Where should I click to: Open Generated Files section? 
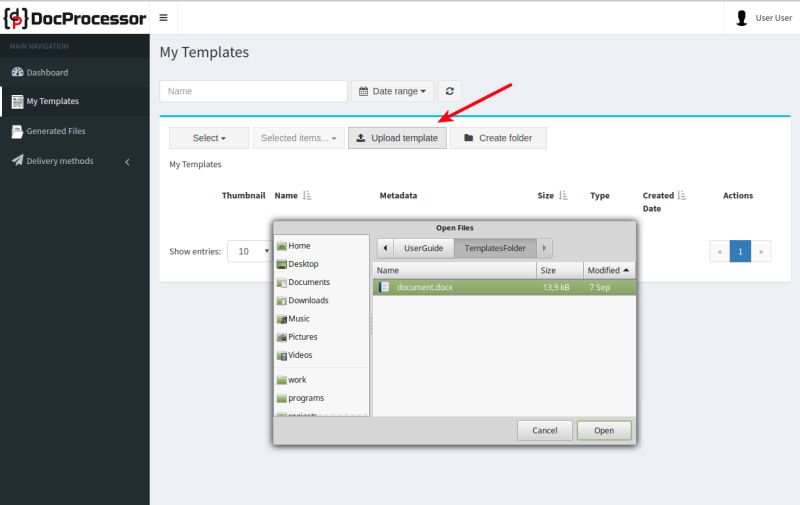(75, 131)
